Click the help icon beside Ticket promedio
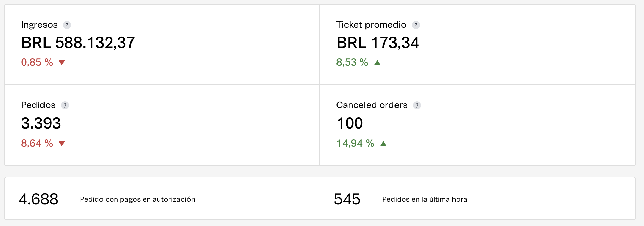 (x=416, y=25)
